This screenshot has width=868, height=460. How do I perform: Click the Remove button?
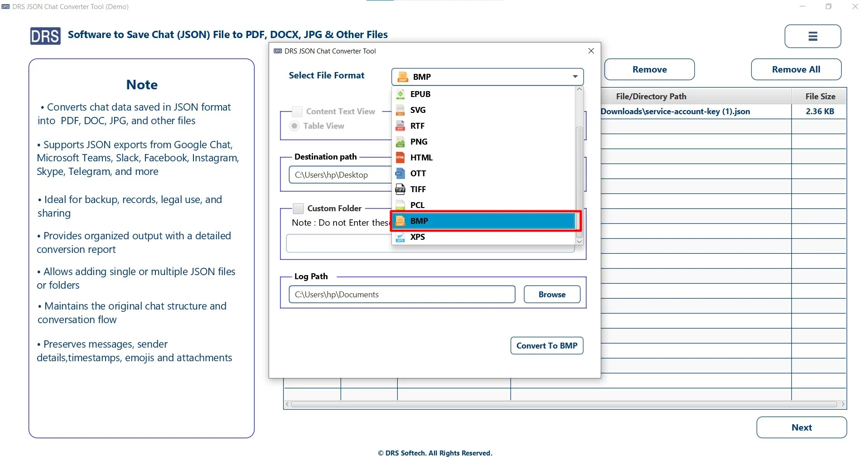pyautogui.click(x=650, y=69)
